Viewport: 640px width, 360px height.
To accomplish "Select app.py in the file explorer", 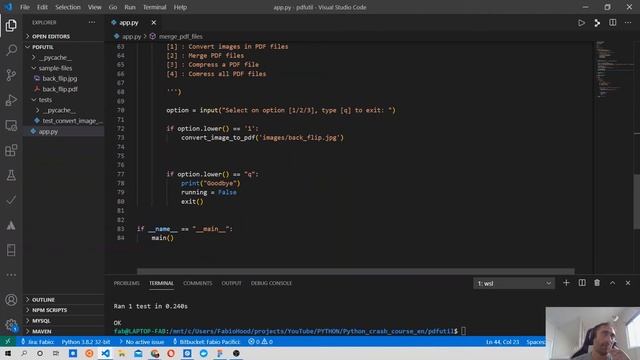I will pyautogui.click(x=64, y=131).
